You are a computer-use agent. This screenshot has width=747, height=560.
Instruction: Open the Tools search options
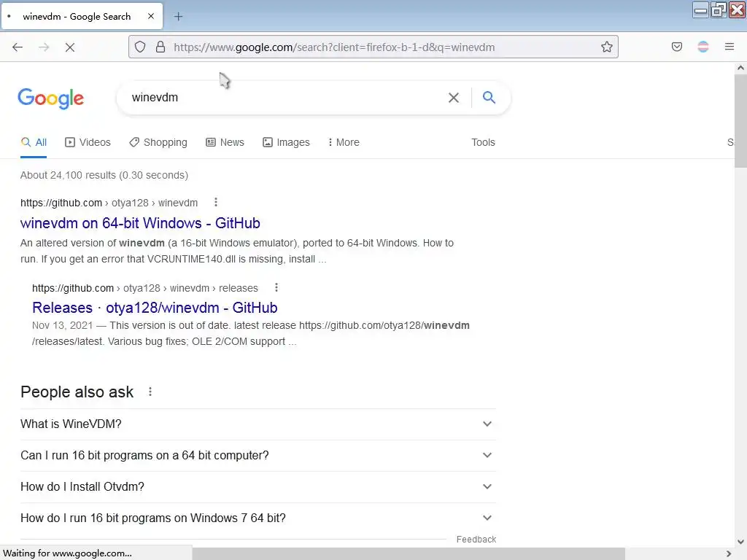(483, 142)
